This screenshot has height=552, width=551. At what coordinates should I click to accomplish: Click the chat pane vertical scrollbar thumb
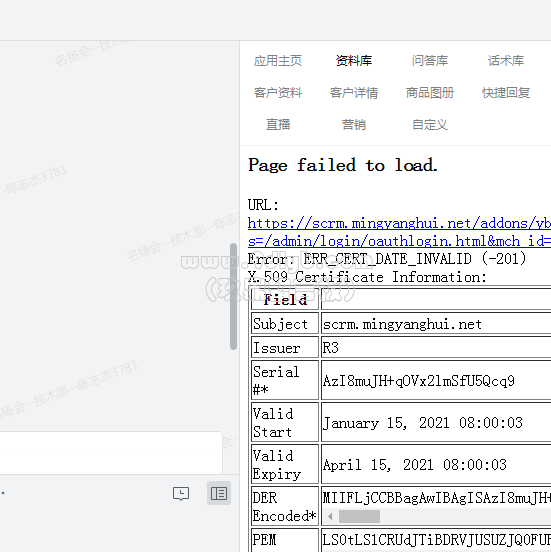click(x=233, y=296)
